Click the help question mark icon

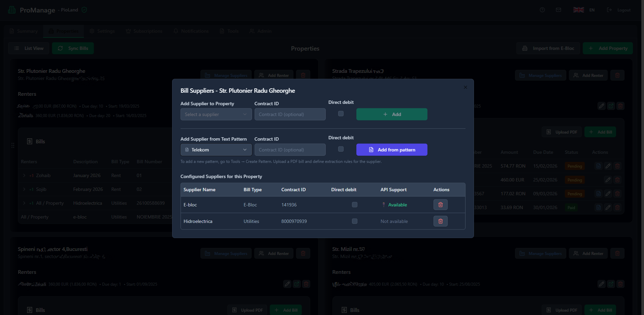point(542,10)
